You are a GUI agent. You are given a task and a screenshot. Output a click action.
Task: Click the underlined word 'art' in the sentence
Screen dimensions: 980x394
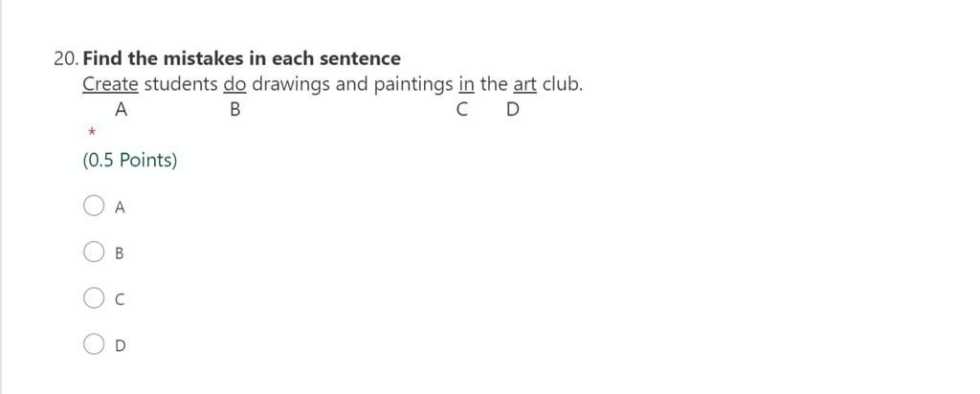pyautogui.click(x=524, y=84)
